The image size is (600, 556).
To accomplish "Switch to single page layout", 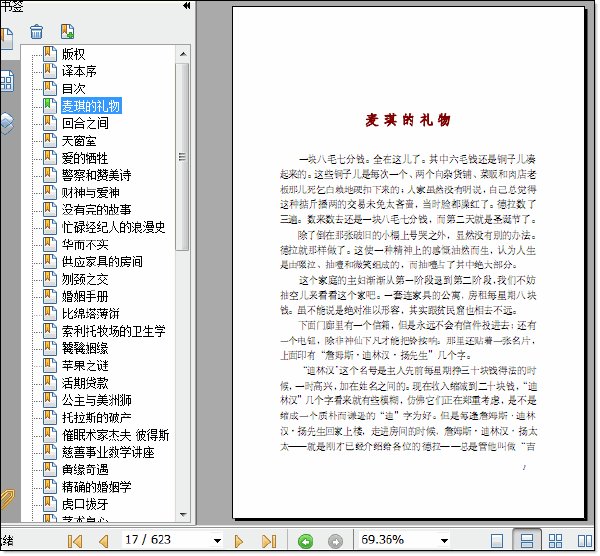I will tap(497, 541).
